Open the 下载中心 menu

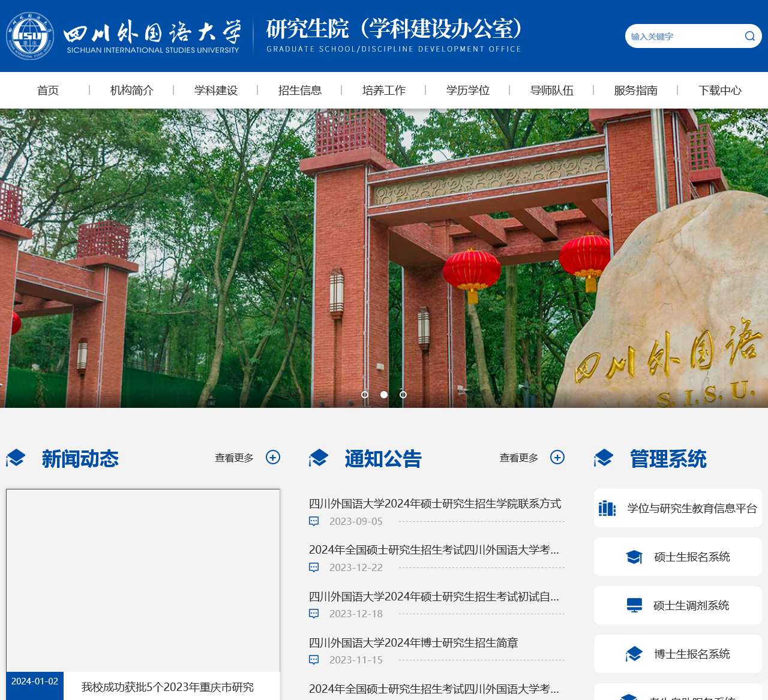tap(720, 90)
